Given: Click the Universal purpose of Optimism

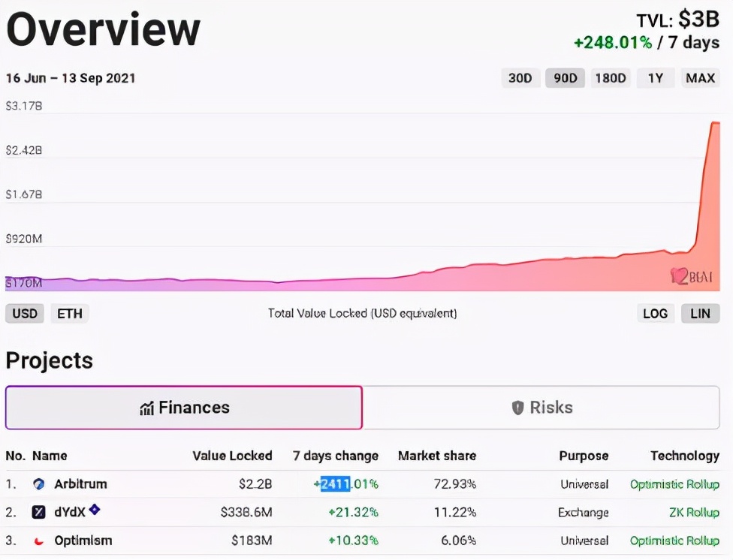Looking at the screenshot, I should point(584,540).
